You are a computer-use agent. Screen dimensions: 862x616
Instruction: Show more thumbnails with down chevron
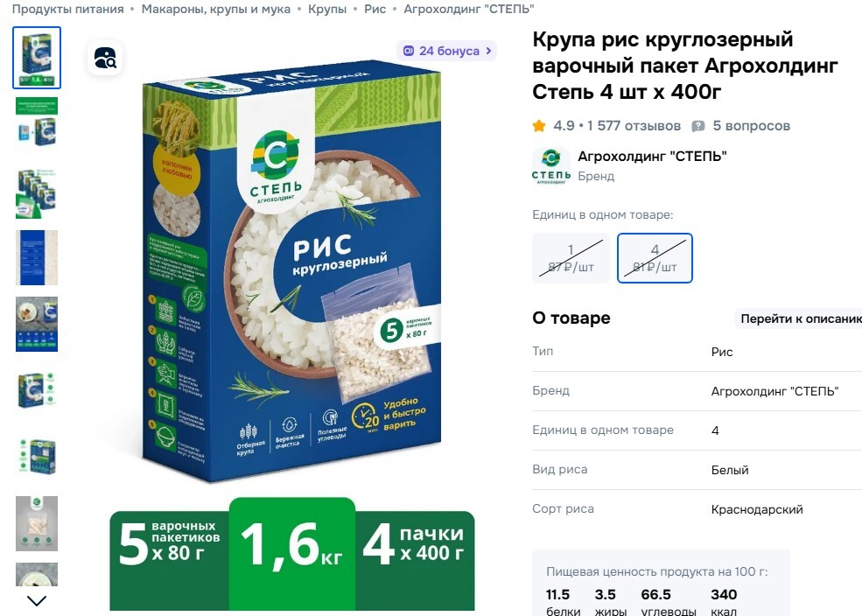(x=37, y=600)
